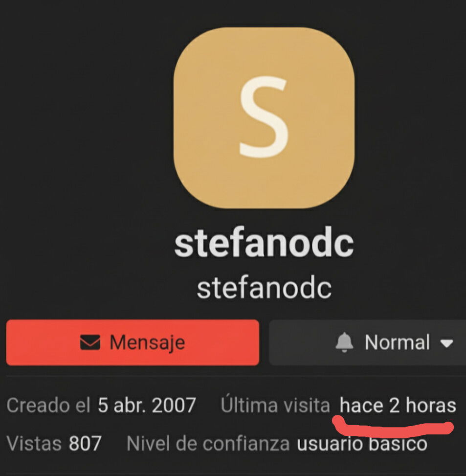Viewport: 466px width, 476px height.
Task: Click the bell notification icon
Action: (344, 342)
